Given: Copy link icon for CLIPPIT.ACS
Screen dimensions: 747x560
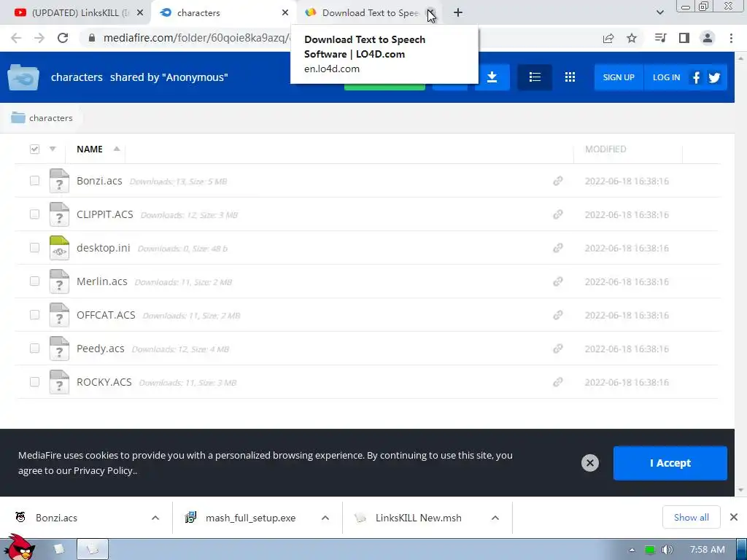Looking at the screenshot, I should tap(558, 214).
